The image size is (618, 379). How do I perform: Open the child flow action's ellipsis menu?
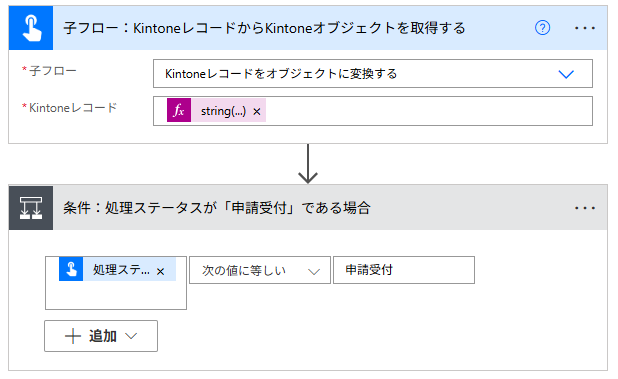click(585, 28)
